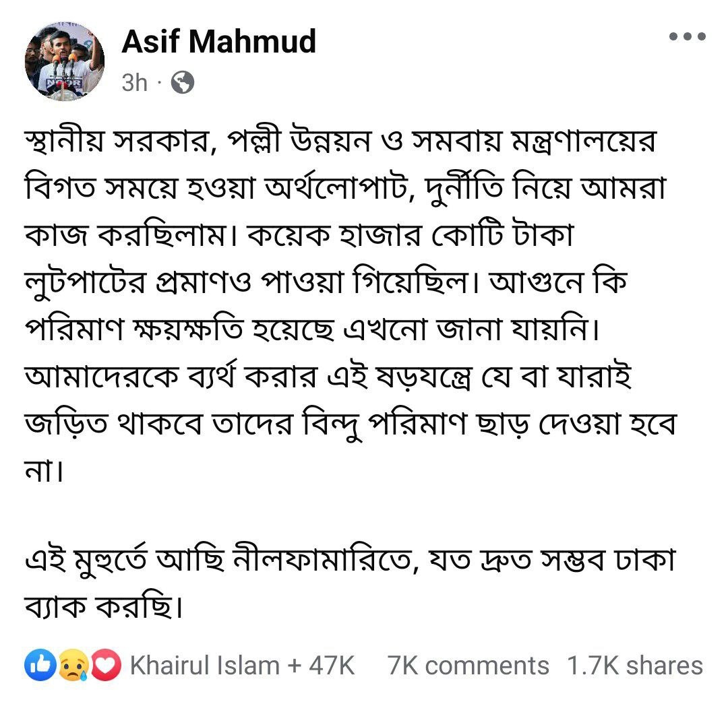The image size is (728, 704).
Task: View the 1.7K shares list
Action: [635, 665]
